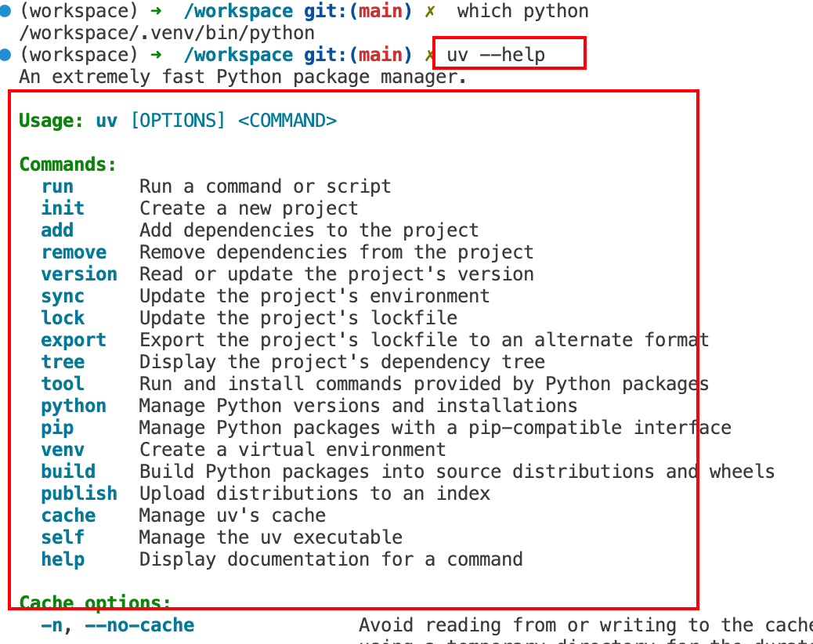Screen dimensions: 813x644
Task: Click 'Run and install commands' description
Action: coord(424,384)
